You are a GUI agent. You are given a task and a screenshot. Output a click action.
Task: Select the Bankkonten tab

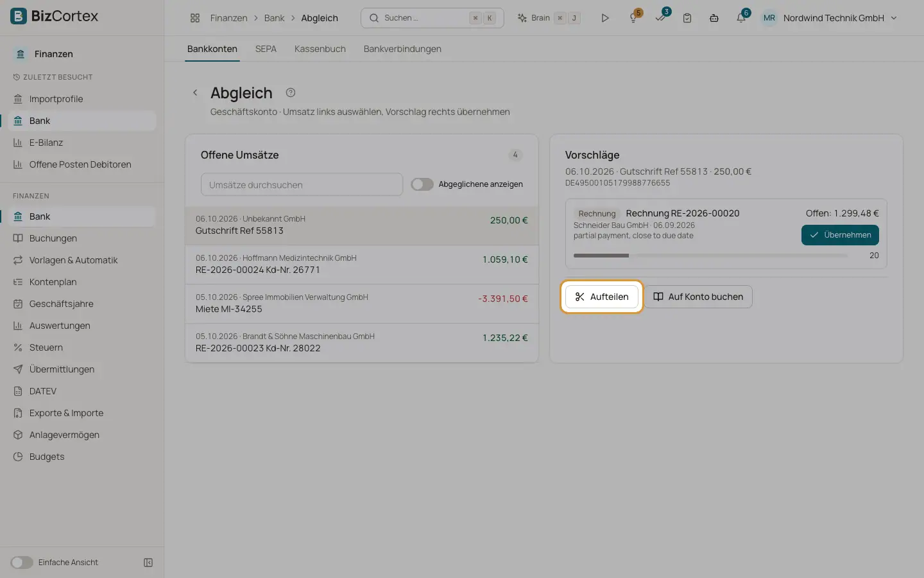click(x=212, y=49)
